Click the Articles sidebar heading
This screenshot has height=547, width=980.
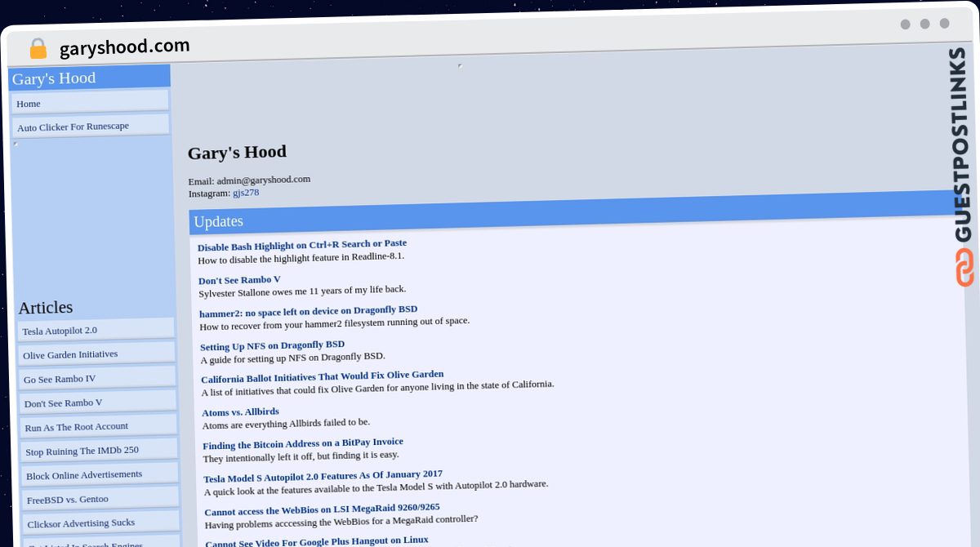click(x=46, y=307)
